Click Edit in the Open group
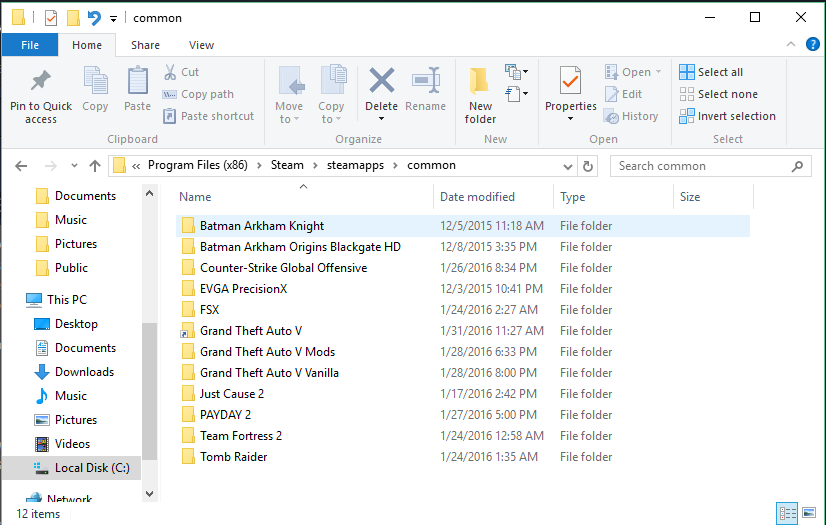This screenshot has width=826, height=525. 624,94
